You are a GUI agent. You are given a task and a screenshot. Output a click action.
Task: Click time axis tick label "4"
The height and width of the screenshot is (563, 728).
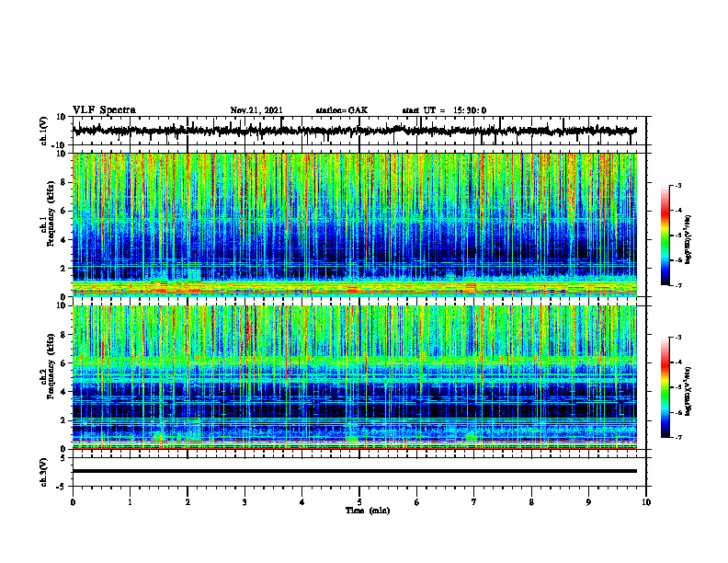[x=302, y=502]
